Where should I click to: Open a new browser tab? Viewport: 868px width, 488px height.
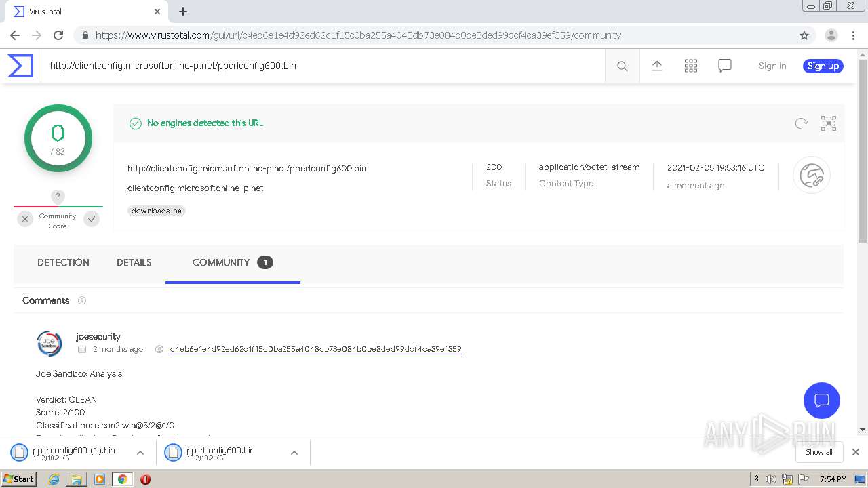[183, 12]
